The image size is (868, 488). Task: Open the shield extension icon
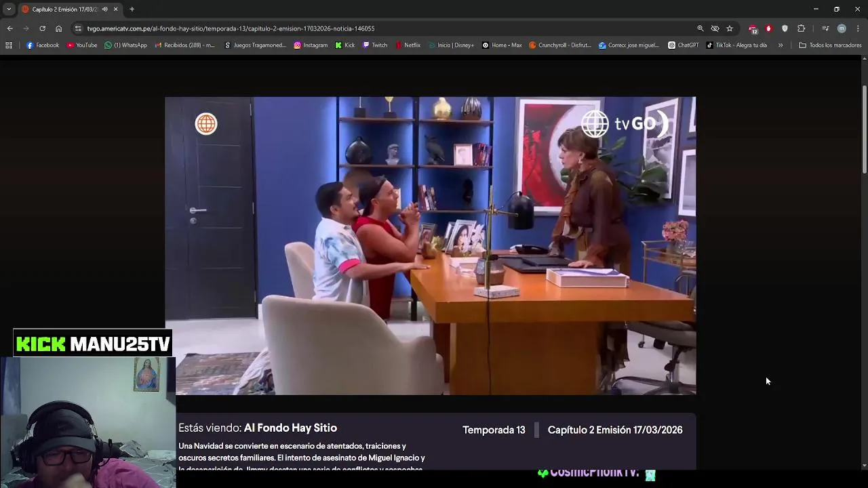click(x=785, y=28)
